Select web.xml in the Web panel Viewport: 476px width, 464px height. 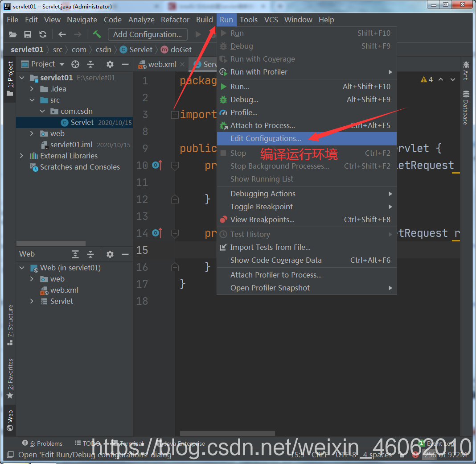pyautogui.click(x=64, y=290)
